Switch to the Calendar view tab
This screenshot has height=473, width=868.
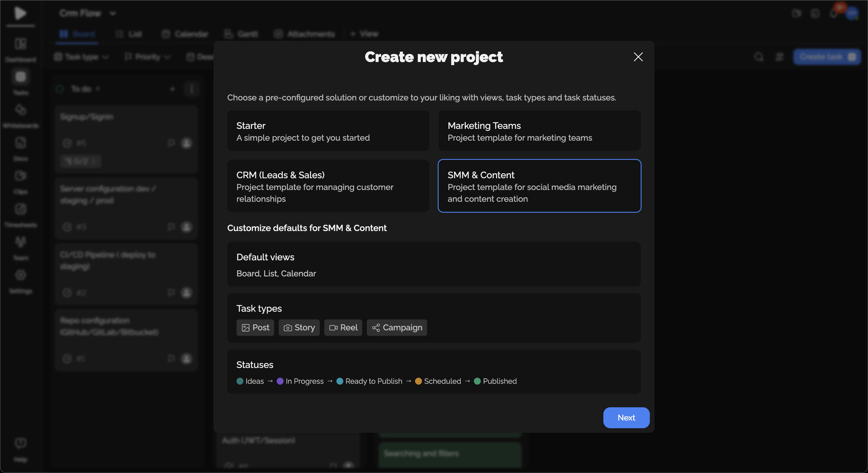pos(185,34)
